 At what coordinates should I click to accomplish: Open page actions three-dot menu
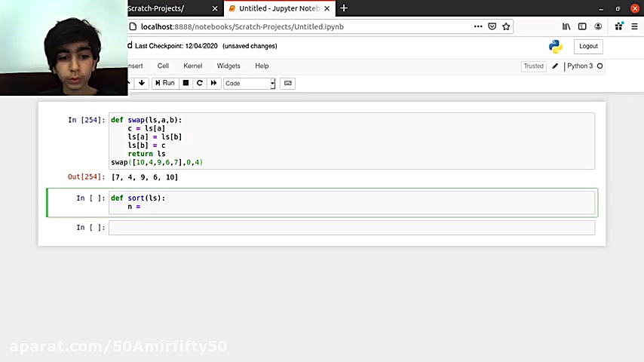(478, 26)
